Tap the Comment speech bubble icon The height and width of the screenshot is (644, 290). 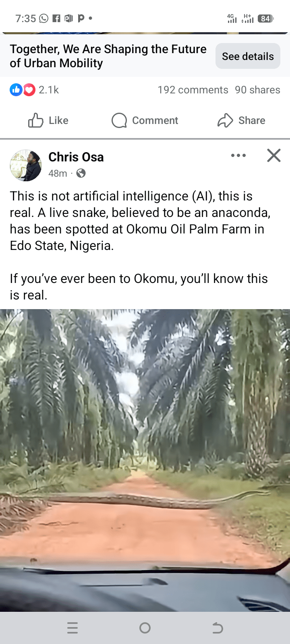(119, 120)
